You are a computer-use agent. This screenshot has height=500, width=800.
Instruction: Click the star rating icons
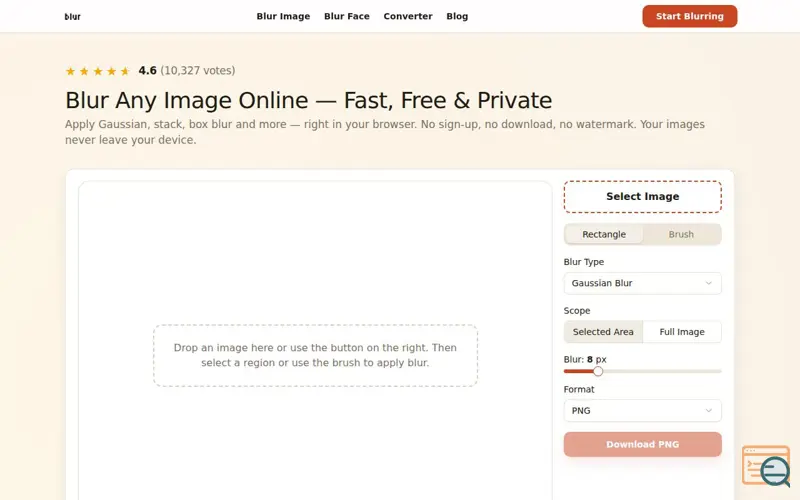click(x=98, y=71)
